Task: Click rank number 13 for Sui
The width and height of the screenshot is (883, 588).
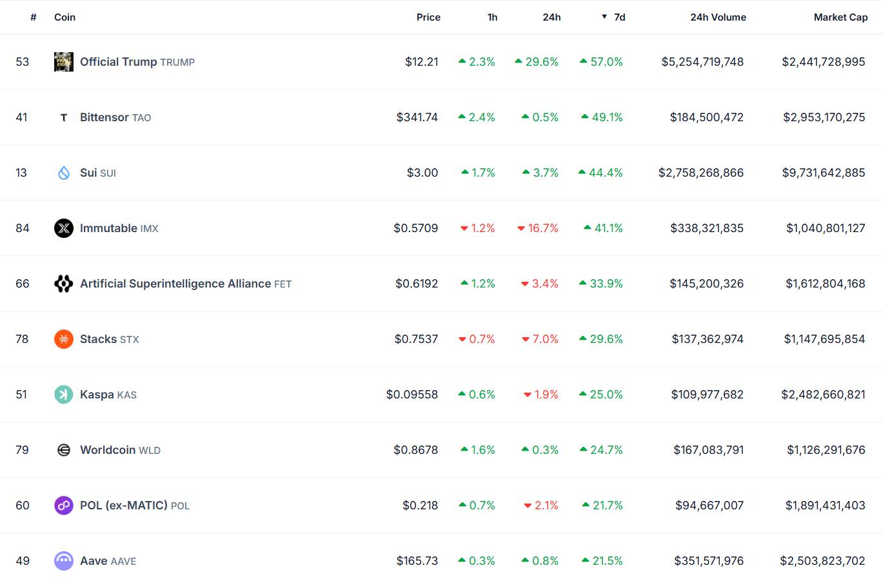Action: (21, 173)
